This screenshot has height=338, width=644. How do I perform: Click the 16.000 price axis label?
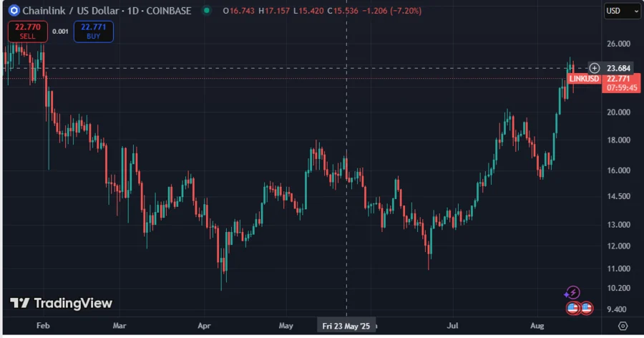point(618,170)
